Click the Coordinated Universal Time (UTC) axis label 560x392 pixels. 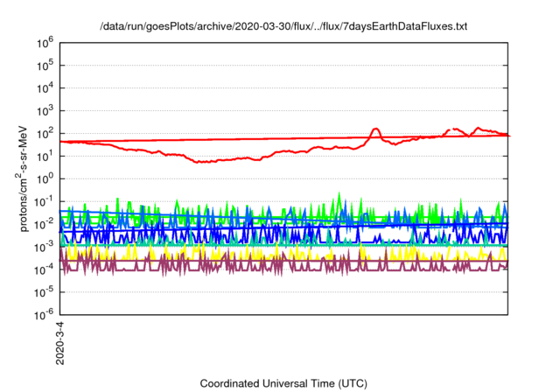284,383
